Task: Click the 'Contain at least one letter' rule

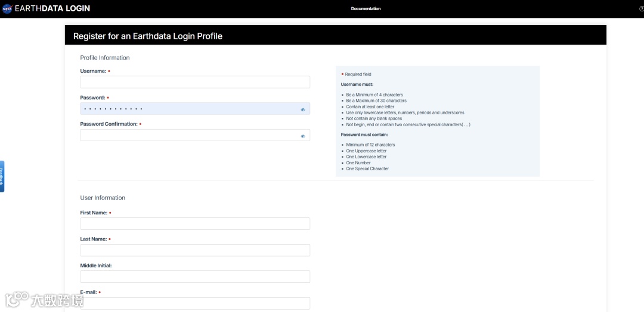Action: tap(370, 107)
